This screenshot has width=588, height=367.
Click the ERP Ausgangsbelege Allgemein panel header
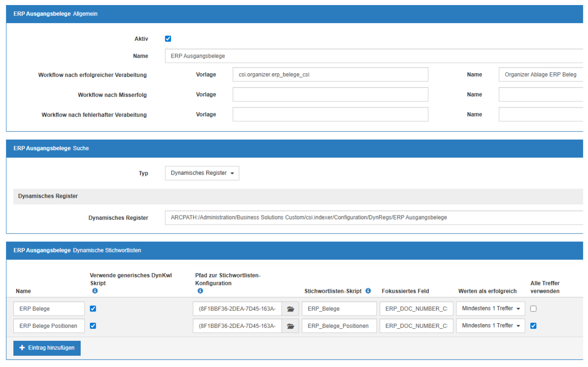pos(295,14)
